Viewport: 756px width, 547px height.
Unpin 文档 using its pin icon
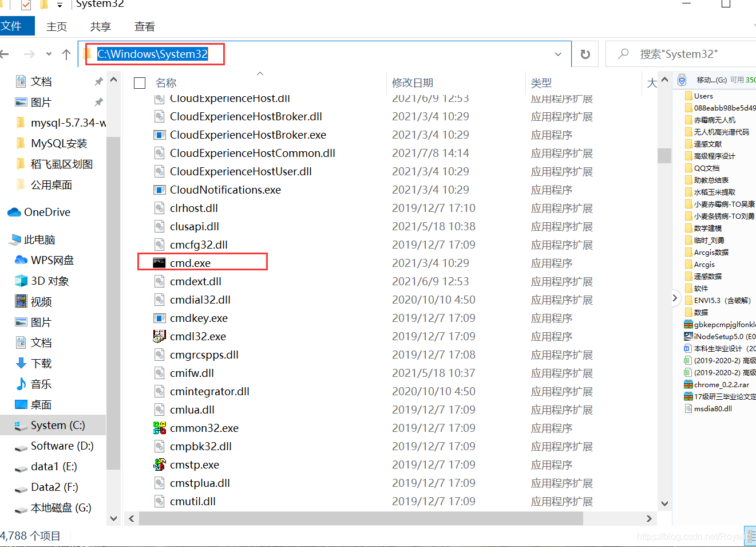point(100,81)
